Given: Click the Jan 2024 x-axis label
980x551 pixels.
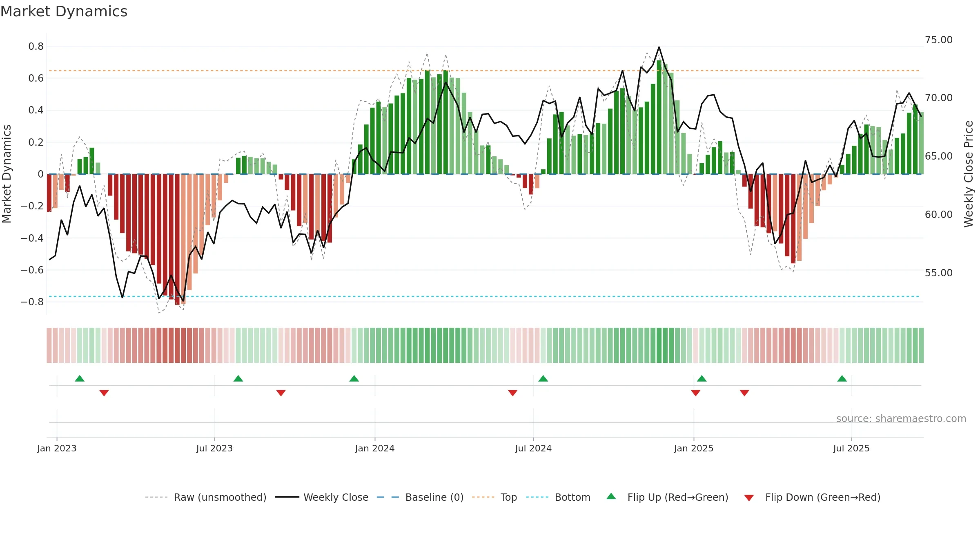Looking at the screenshot, I should point(375,448).
